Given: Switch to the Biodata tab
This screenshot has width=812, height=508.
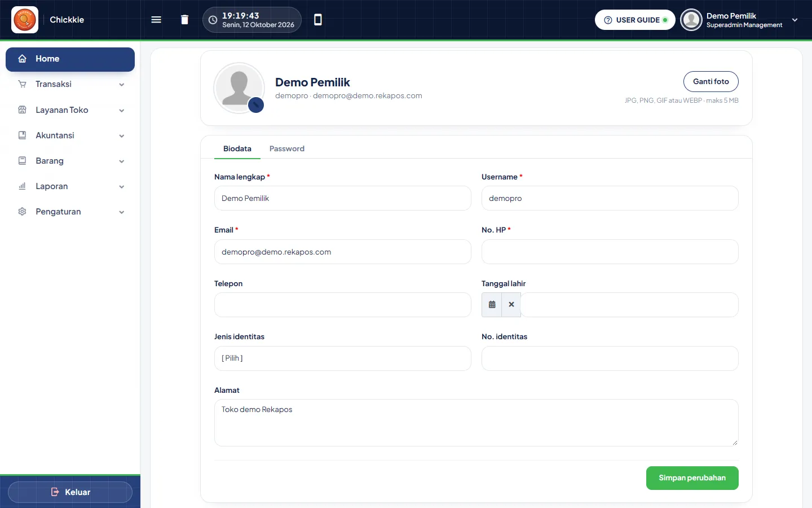Looking at the screenshot, I should click(237, 148).
